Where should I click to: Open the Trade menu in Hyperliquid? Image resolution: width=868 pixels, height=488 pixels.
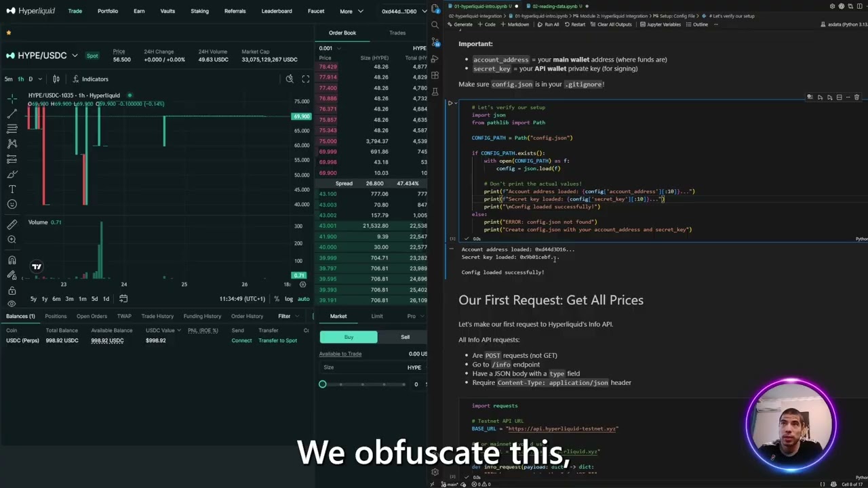click(x=75, y=11)
